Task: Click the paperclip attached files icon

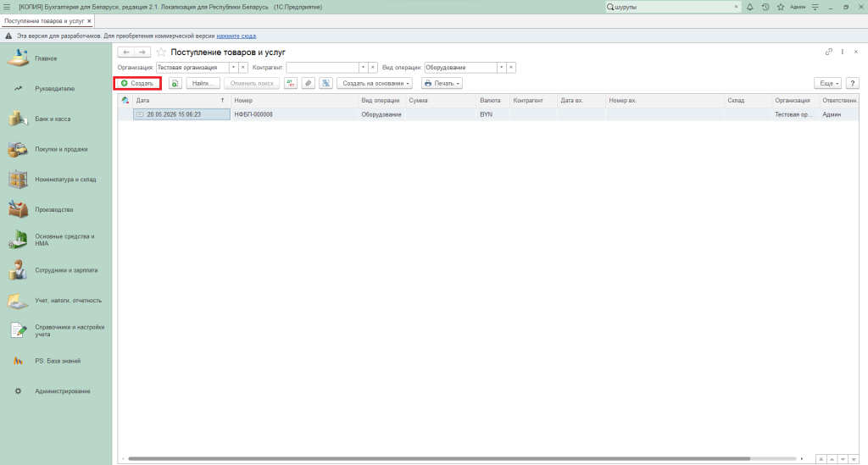Action: (x=309, y=84)
